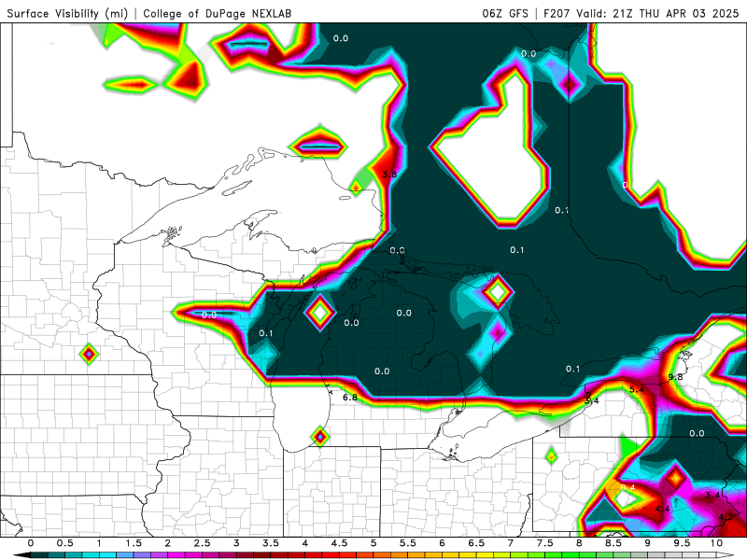Click the '7' label on the legend scale
The height and width of the screenshot is (560, 747).
pos(511,543)
